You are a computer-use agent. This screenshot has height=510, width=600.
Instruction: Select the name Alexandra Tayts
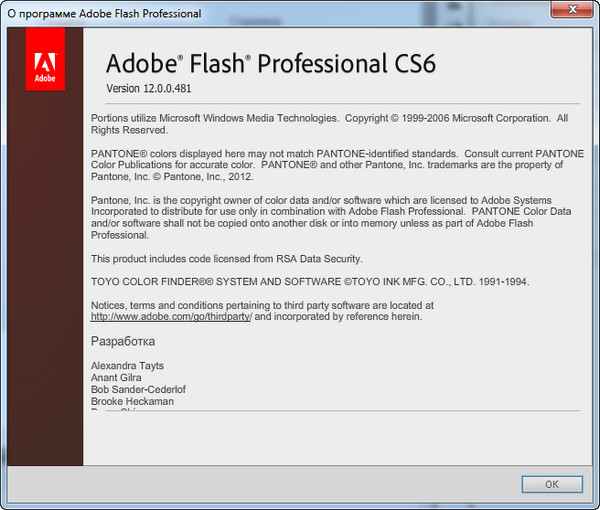[127, 367]
